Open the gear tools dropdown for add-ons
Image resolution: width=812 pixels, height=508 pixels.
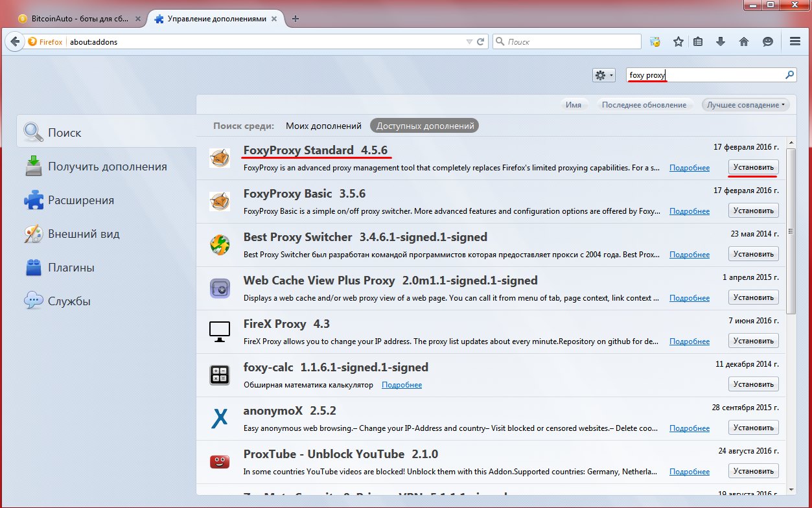click(x=604, y=75)
